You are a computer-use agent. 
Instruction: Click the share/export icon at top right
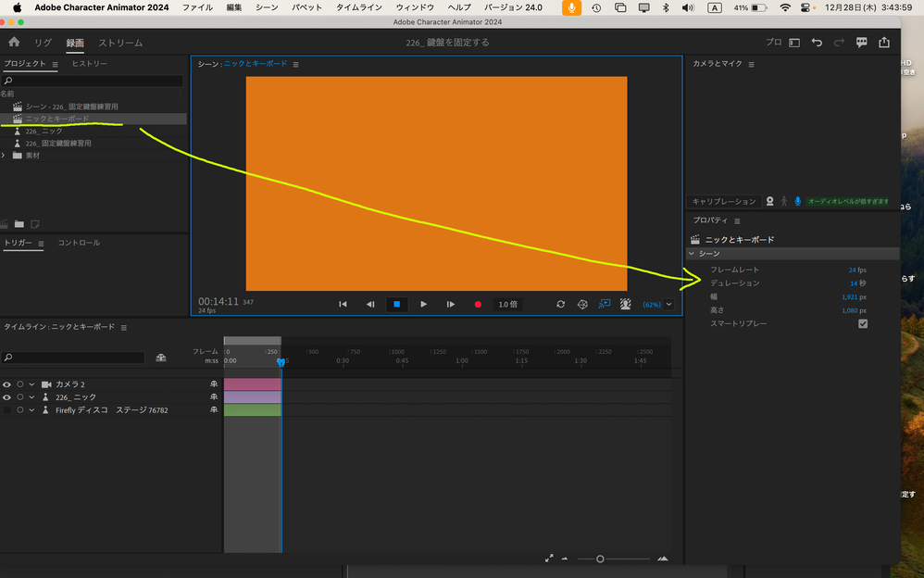click(x=884, y=43)
